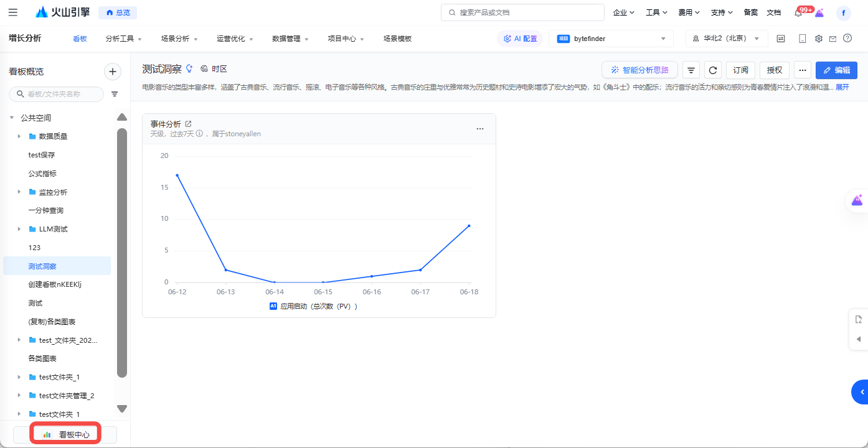This screenshot has height=448, width=868.
Task: Switch to the 看板 tab
Action: click(x=80, y=39)
